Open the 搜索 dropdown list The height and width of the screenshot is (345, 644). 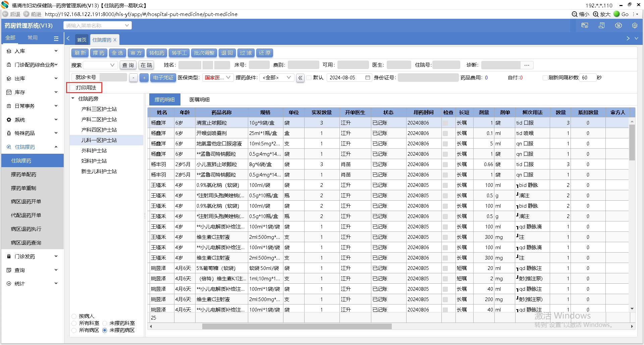100,65
